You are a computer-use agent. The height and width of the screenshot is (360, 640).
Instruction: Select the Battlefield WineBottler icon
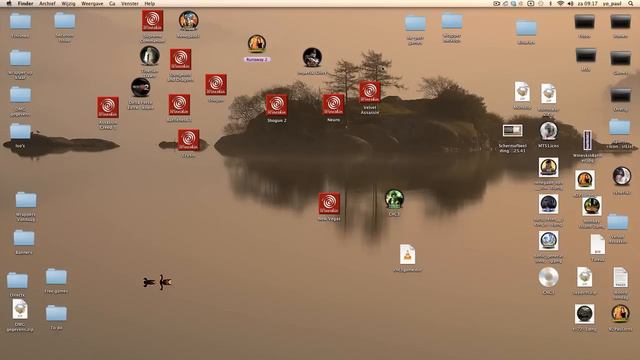coord(179,105)
